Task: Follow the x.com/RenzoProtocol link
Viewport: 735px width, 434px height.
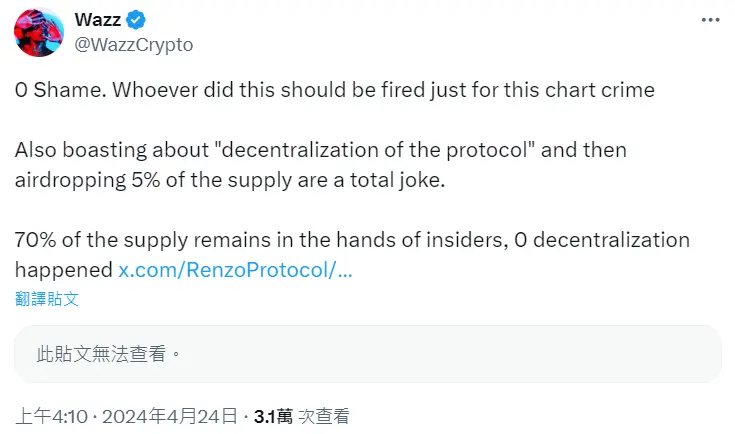Action: tap(235, 270)
